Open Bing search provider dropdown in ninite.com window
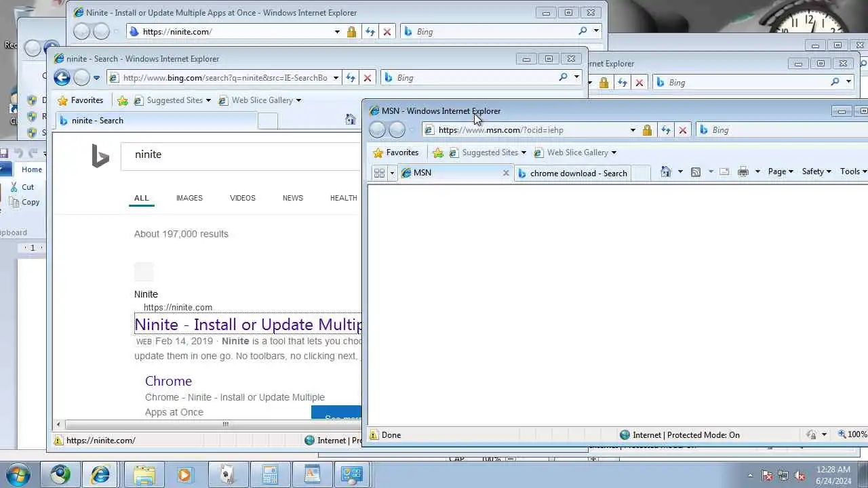The height and width of the screenshot is (488, 868). [x=596, y=31]
